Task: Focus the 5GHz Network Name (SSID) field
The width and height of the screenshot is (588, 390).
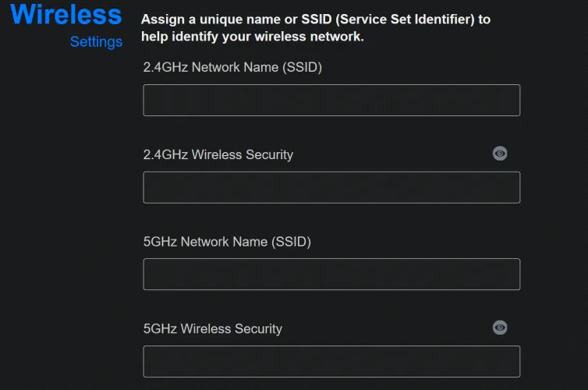Action: 331,275
